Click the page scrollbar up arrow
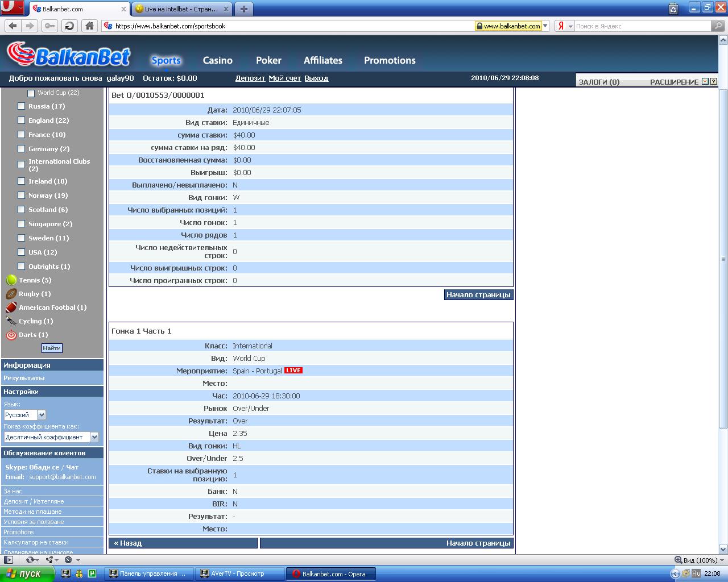This screenshot has height=582, width=728. [x=723, y=40]
